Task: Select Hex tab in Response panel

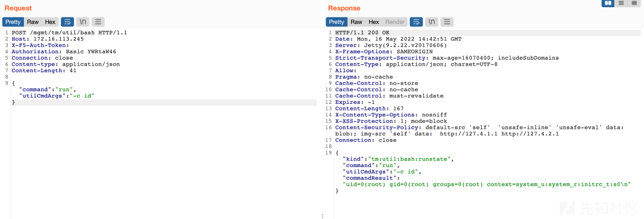Action: point(374,21)
